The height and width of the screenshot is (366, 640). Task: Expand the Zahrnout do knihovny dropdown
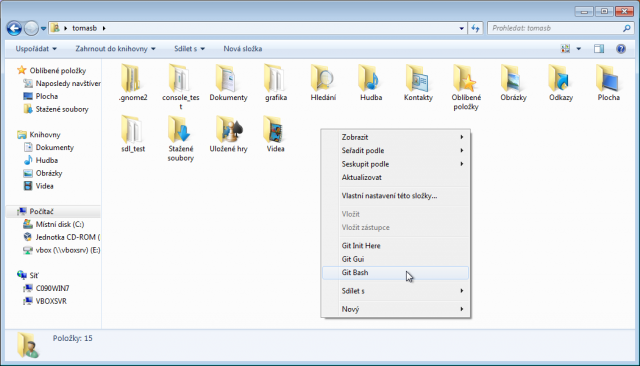116,49
